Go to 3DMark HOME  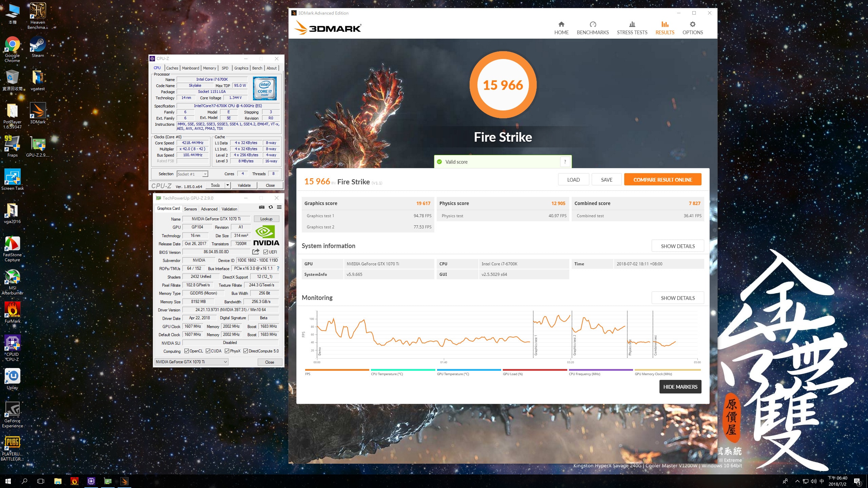(561, 28)
